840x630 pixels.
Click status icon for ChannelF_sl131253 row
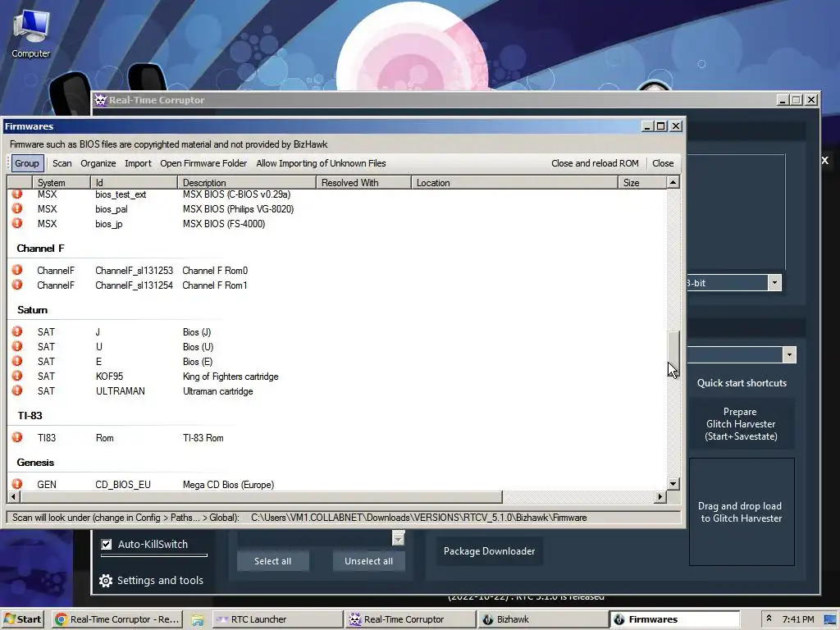[x=17, y=270]
